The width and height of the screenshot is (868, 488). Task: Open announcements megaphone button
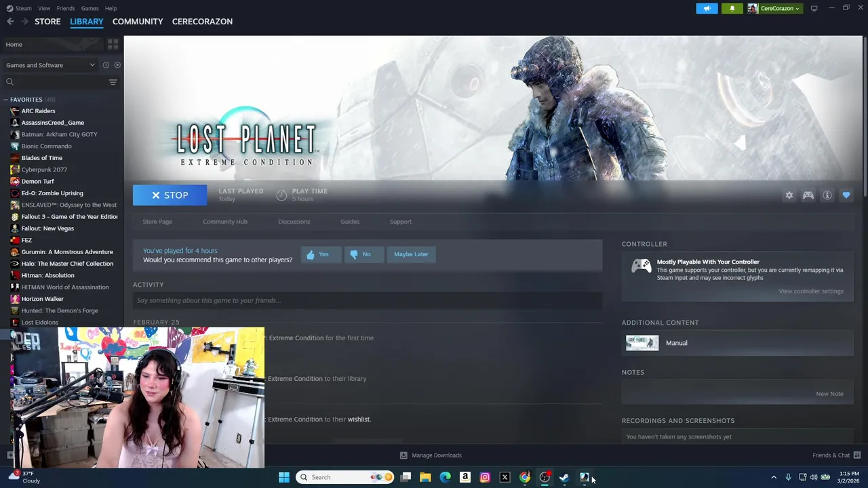707,8
